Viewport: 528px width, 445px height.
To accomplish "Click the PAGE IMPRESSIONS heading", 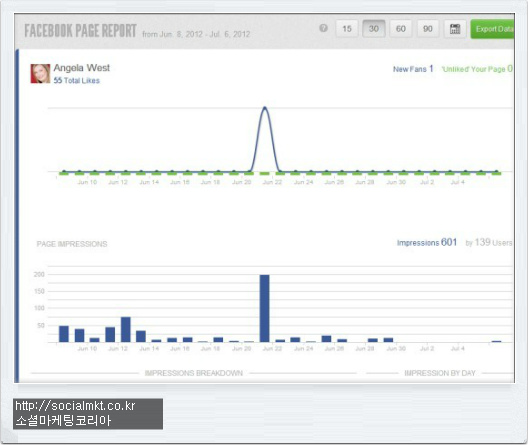I will click(x=72, y=244).
